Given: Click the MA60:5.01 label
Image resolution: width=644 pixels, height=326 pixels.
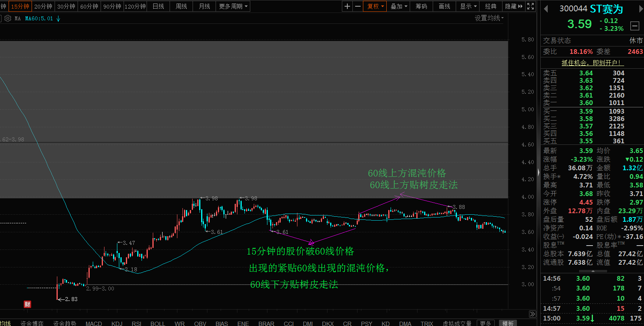Looking at the screenshot, I should click(39, 18).
